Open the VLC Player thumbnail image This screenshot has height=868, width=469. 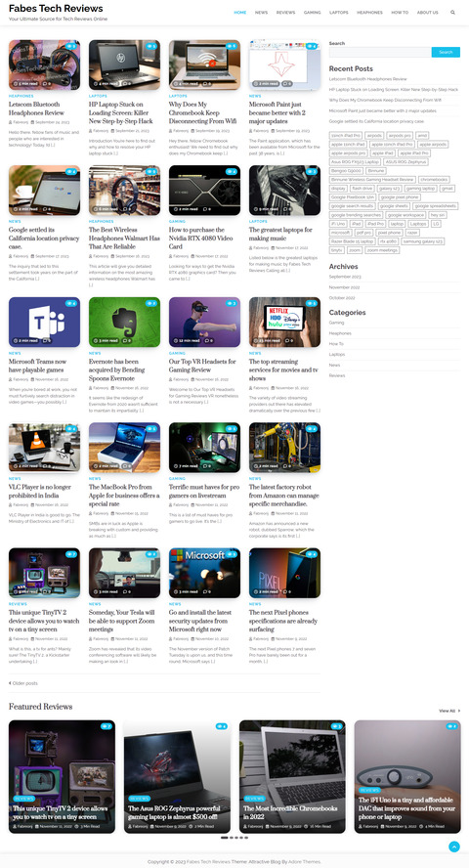tap(44, 448)
